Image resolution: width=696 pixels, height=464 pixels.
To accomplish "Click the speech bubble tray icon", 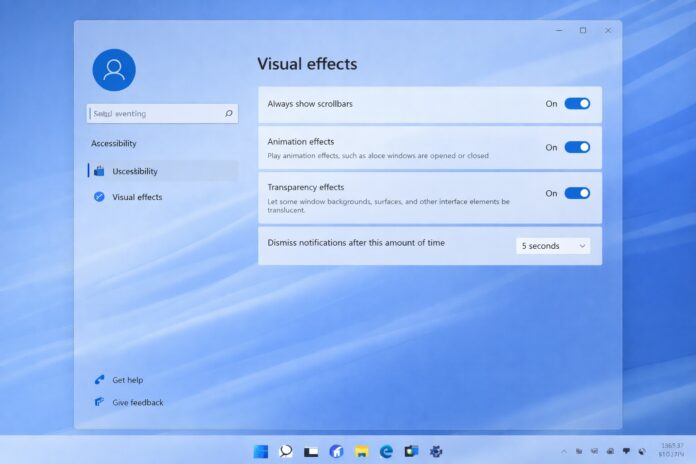I will 626,451.
